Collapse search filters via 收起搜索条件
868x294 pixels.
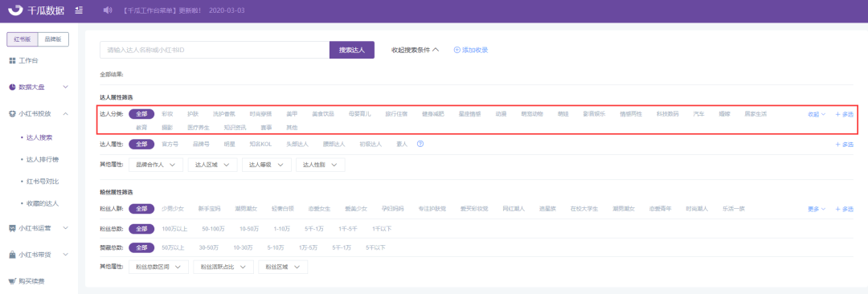(415, 50)
